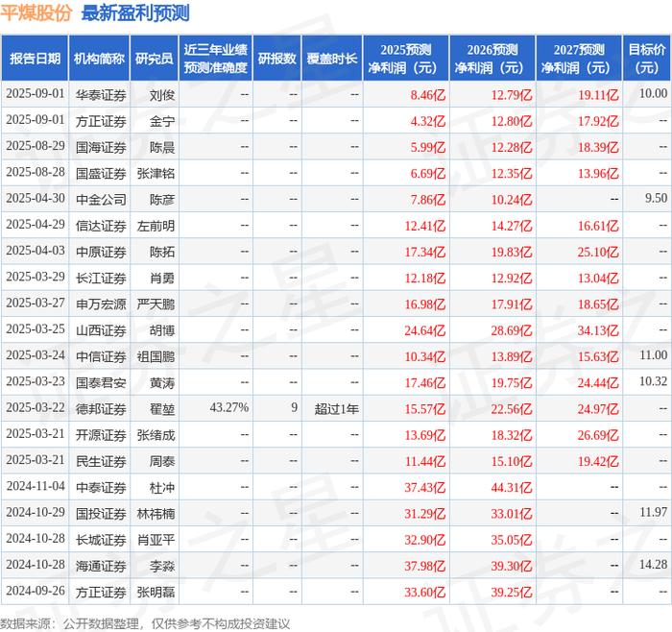Select the 民生证券 institution cell
672x632 pixels.
click(x=101, y=461)
